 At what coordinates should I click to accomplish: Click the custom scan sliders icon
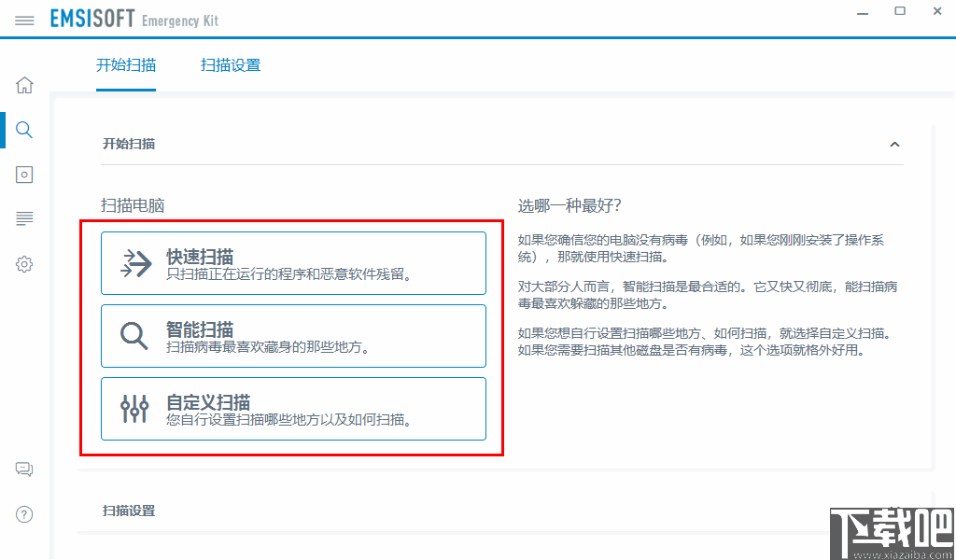[134, 409]
